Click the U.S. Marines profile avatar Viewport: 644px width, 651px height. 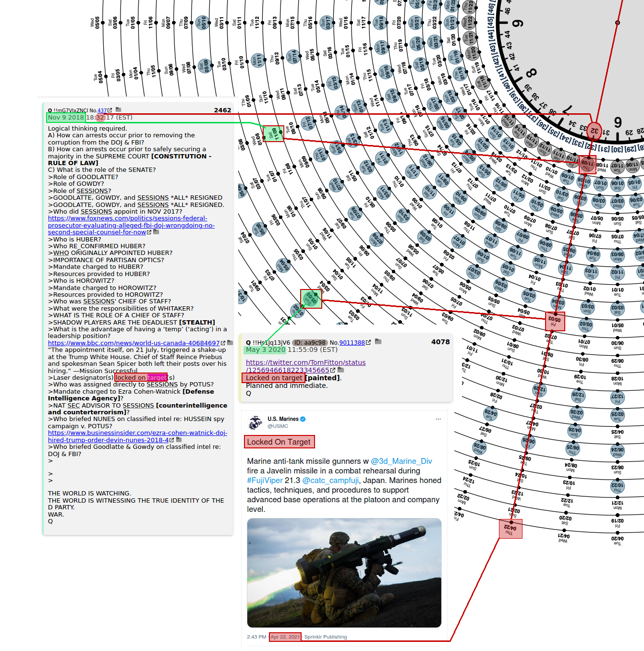point(255,422)
